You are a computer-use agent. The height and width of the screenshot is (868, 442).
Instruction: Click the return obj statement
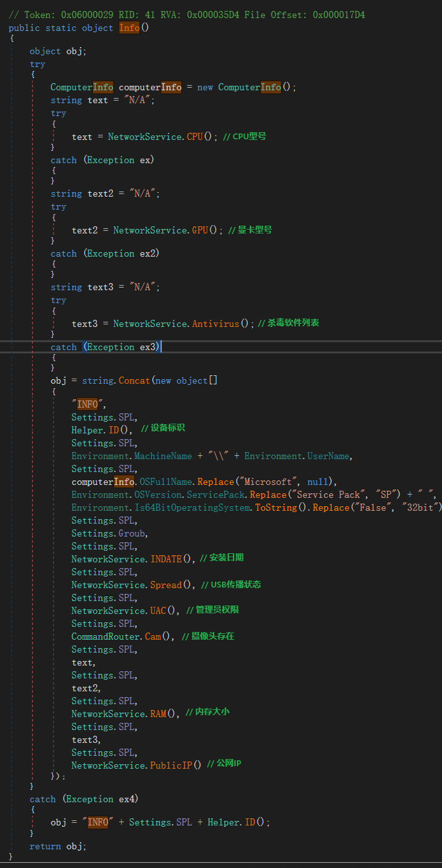[x=58, y=846]
